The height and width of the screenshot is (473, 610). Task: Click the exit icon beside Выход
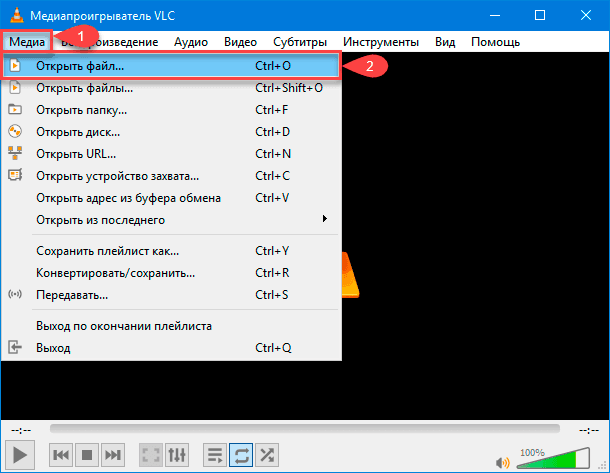point(15,347)
